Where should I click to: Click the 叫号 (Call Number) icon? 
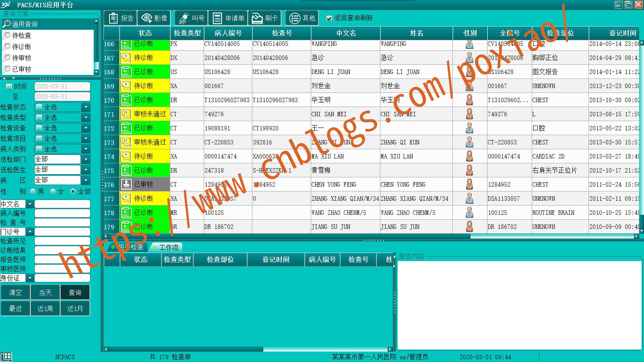pos(191,18)
